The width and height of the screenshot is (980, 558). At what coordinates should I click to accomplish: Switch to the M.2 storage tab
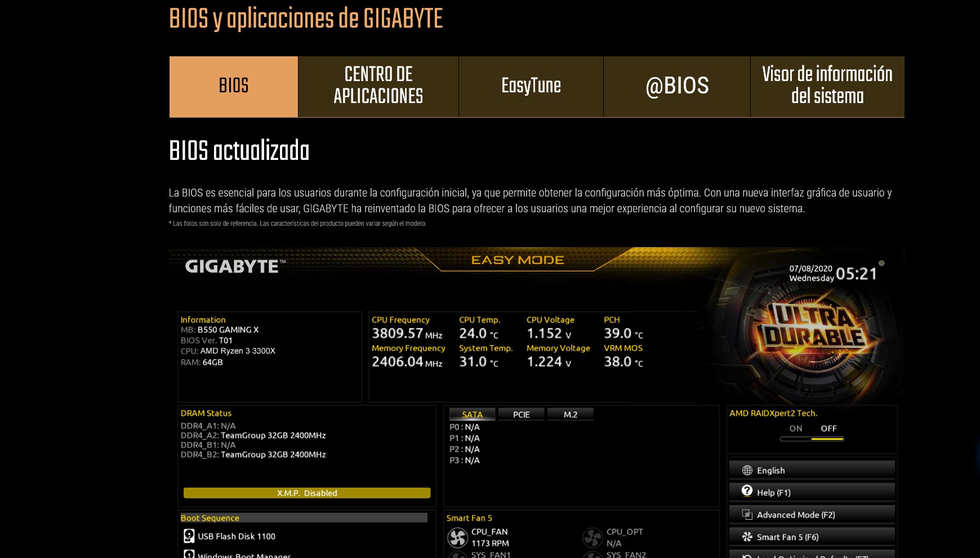571,414
